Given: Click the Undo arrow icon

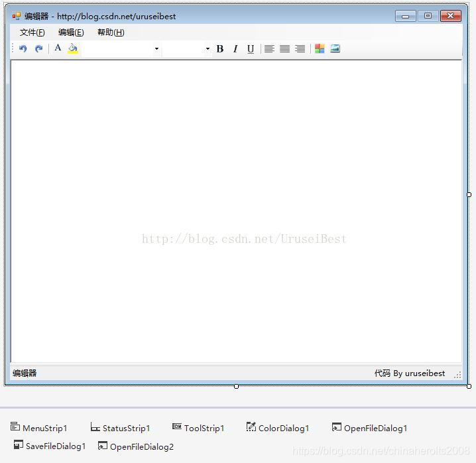Looking at the screenshot, I should pyautogui.click(x=23, y=48).
